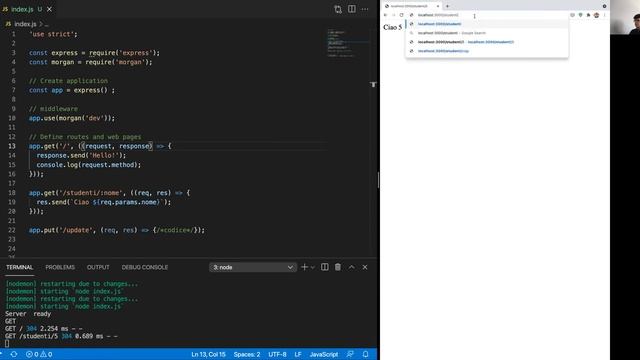Select the index.js editor tab

click(22, 9)
